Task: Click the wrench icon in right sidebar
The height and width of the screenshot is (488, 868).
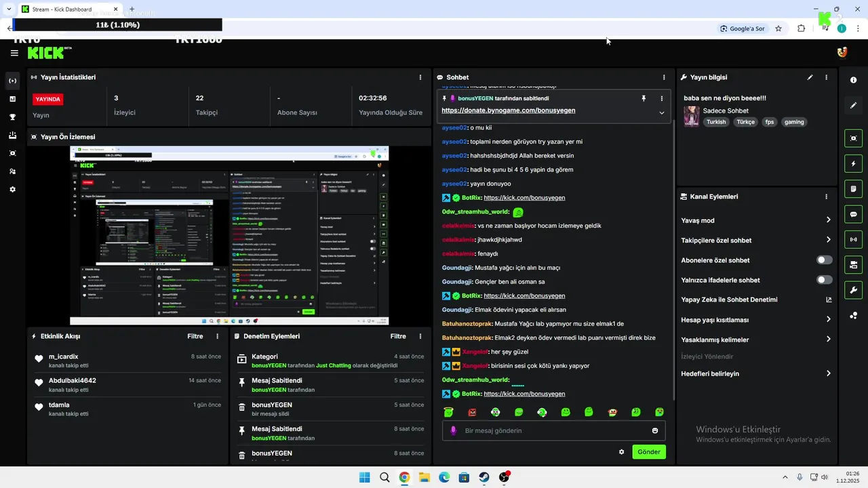Action: [x=853, y=291]
